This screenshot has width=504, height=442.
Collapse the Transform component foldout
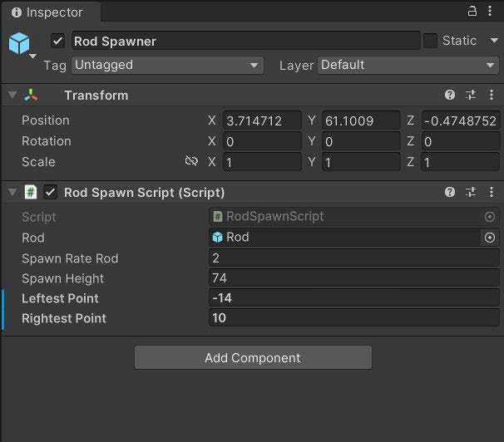pos(12,96)
